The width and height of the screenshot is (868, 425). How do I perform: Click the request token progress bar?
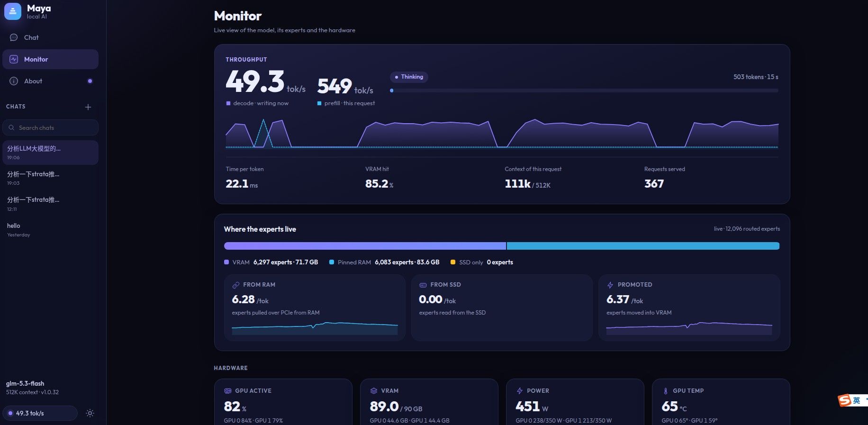[584, 90]
